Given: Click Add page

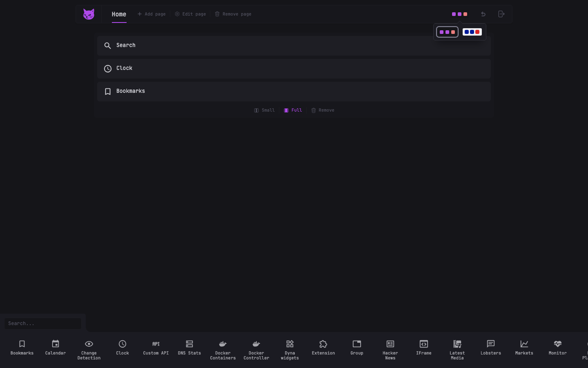Looking at the screenshot, I should [151, 14].
